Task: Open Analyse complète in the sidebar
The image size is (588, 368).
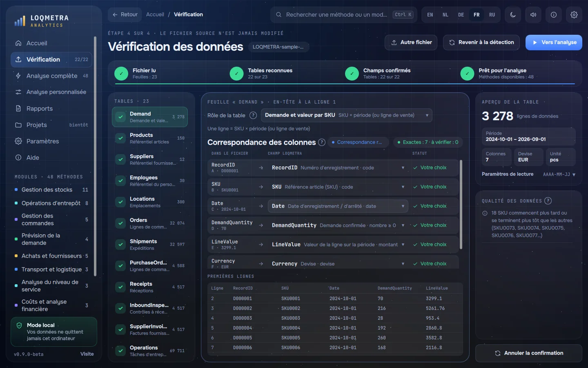Action: (x=51, y=76)
